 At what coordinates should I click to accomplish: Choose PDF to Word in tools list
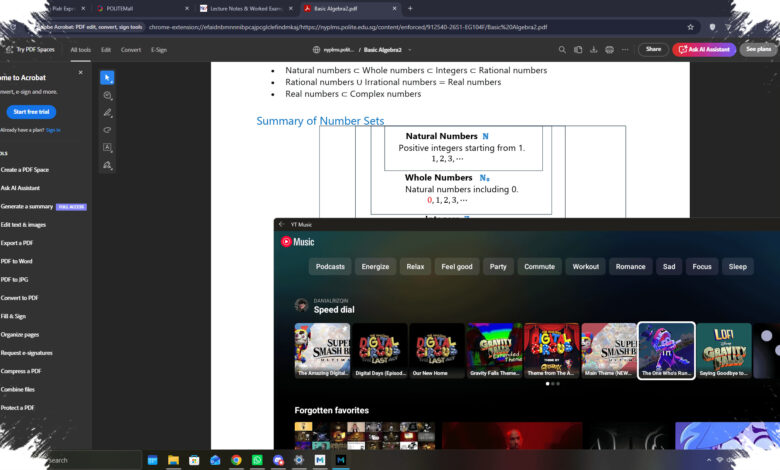pos(16,261)
